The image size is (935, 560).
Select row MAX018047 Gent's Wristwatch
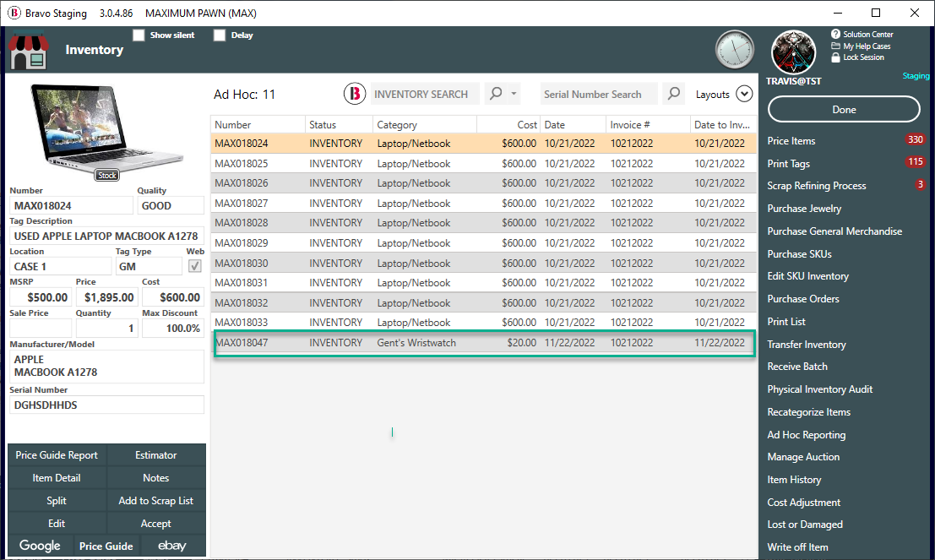484,343
